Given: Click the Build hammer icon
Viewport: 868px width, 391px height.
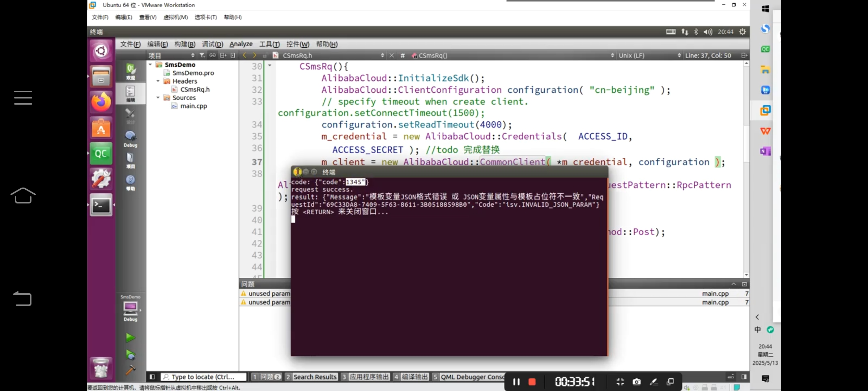Looking at the screenshot, I should (130, 370).
